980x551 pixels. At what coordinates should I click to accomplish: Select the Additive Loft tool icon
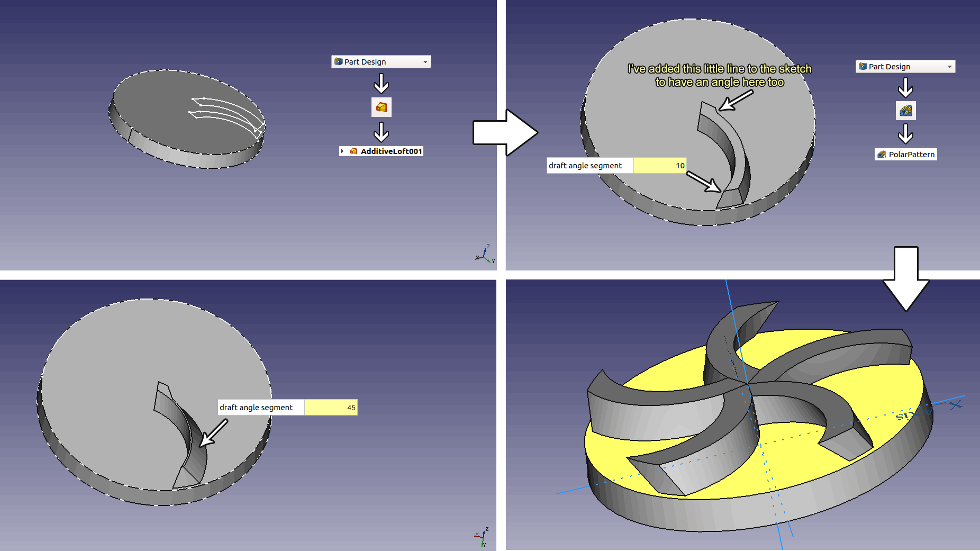tap(382, 107)
